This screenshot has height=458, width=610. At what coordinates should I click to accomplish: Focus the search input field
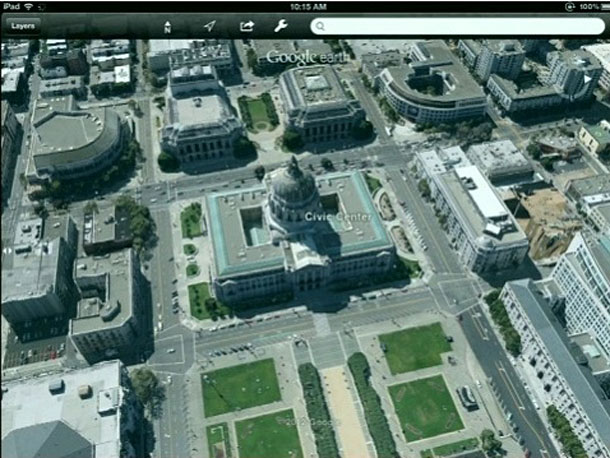[460, 27]
